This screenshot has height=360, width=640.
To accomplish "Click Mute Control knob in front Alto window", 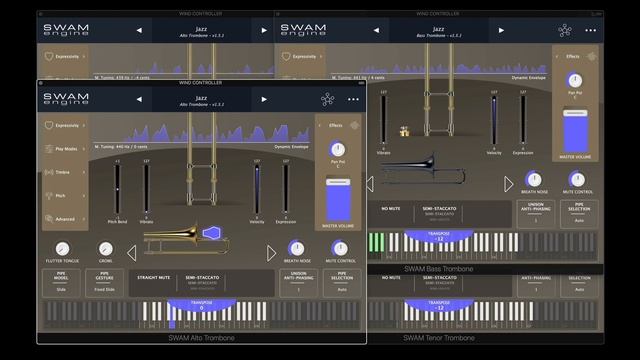I will click(x=340, y=248).
